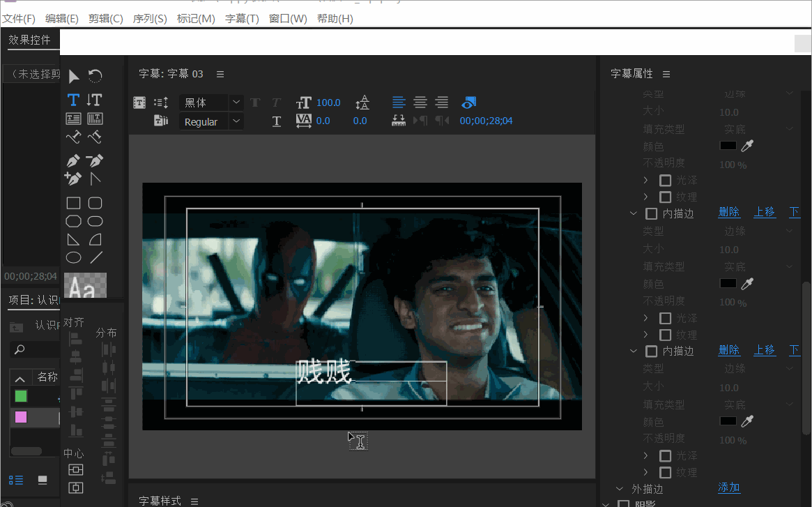This screenshot has width=812, height=507.
Task: Select the Selection arrow tool
Action: (x=74, y=76)
